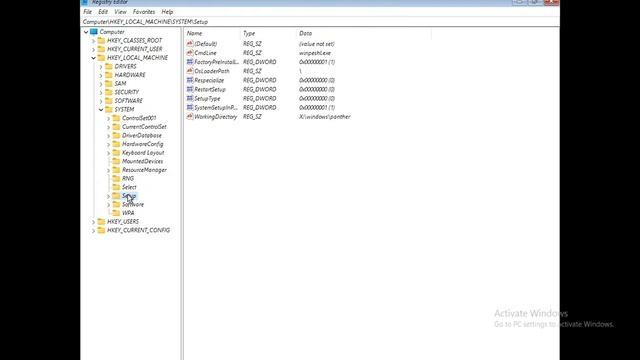Expand the HARDWARE key chevron
The height and width of the screenshot is (360, 640).
101,75
